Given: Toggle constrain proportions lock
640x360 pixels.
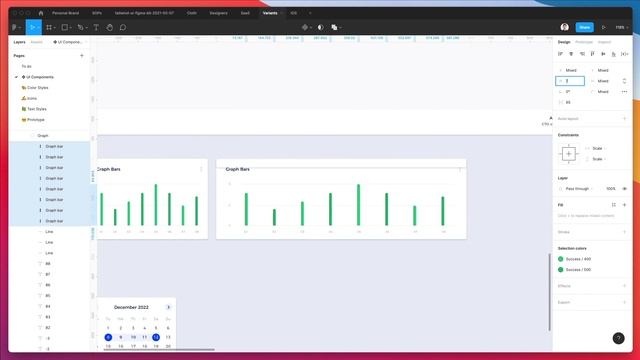Looking at the screenshot, I should tap(624, 81).
